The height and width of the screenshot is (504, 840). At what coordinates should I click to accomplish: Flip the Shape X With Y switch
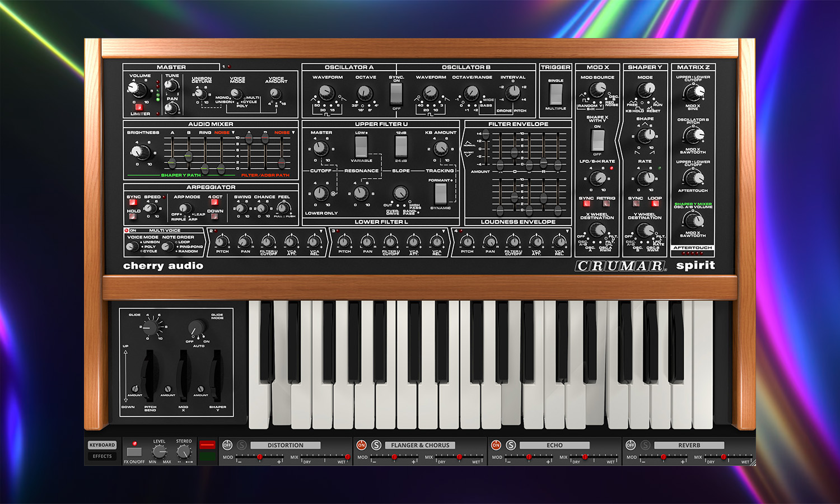point(598,139)
